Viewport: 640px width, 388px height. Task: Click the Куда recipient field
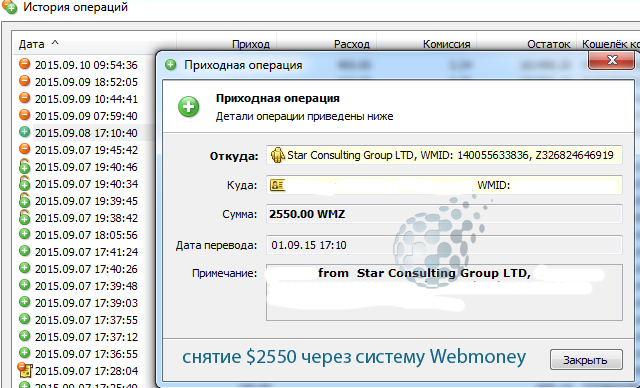click(x=444, y=185)
